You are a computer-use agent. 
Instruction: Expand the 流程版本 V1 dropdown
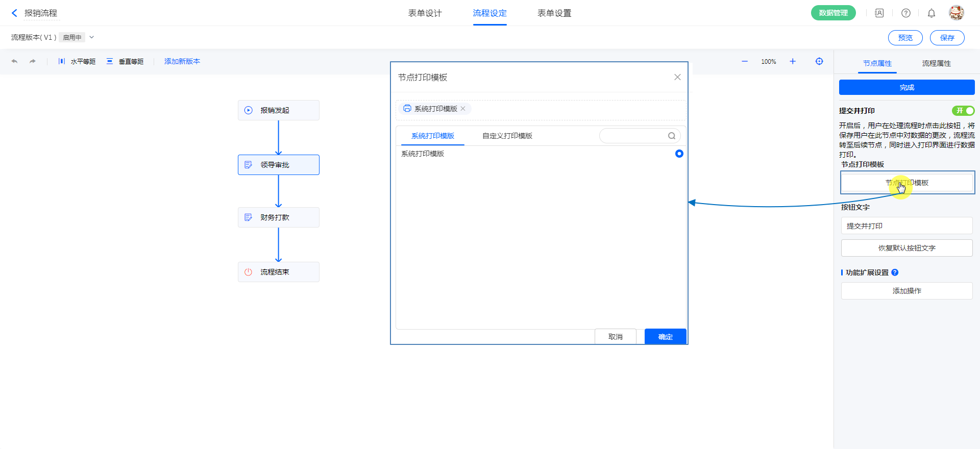(x=92, y=37)
